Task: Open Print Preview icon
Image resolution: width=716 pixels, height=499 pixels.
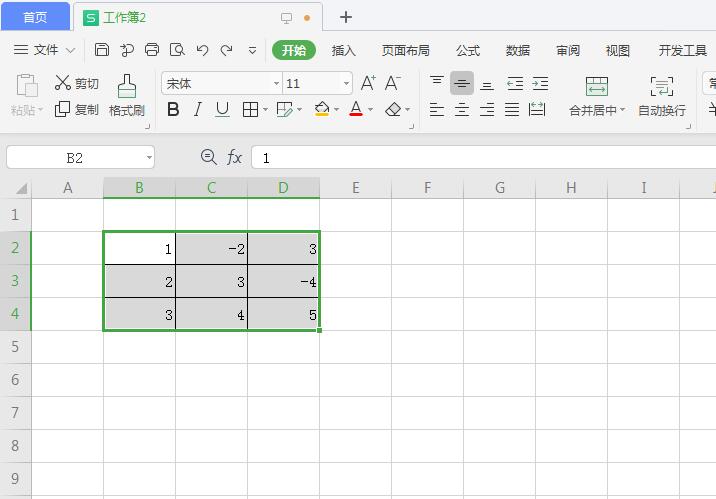Action: click(x=177, y=49)
